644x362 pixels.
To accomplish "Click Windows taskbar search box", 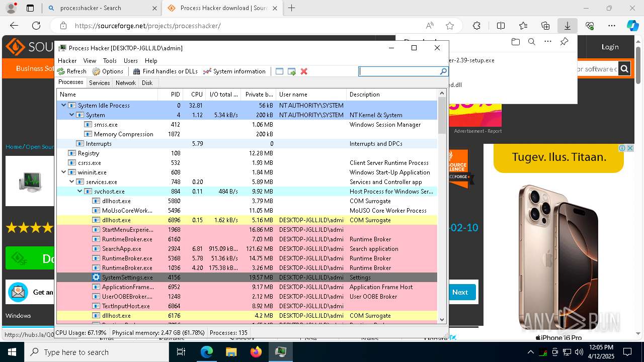I will pyautogui.click(x=97, y=352).
